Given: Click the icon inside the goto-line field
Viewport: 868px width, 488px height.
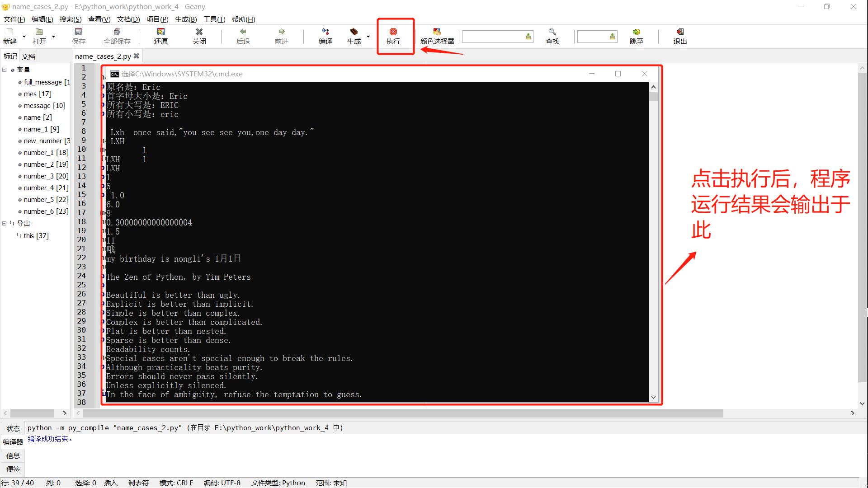Looking at the screenshot, I should tap(613, 37).
